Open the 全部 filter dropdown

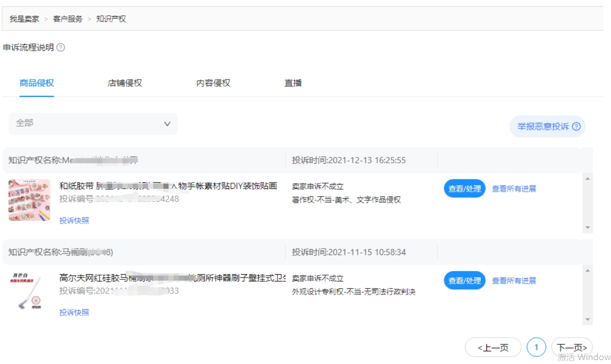pyautogui.click(x=93, y=124)
